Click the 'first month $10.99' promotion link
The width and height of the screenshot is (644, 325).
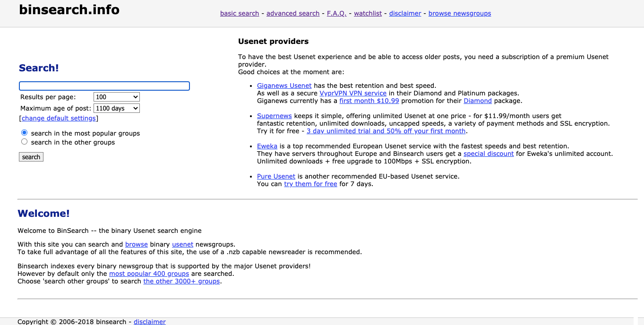click(369, 101)
